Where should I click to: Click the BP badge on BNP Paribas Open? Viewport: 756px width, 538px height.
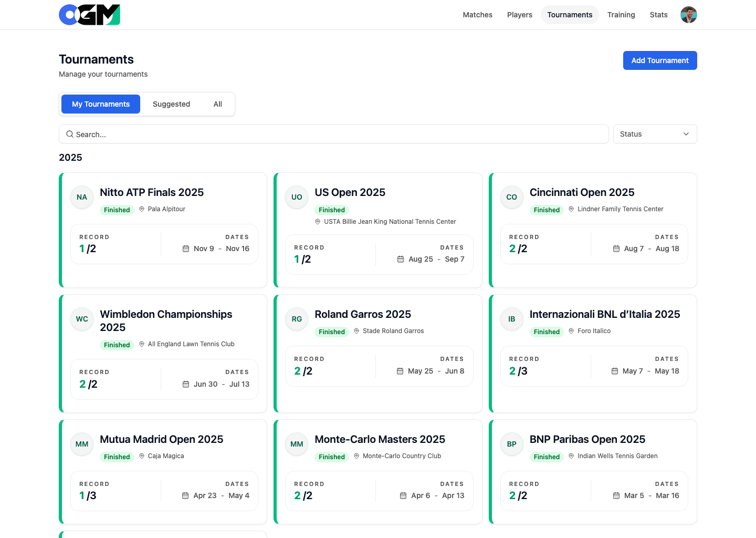pyautogui.click(x=511, y=444)
